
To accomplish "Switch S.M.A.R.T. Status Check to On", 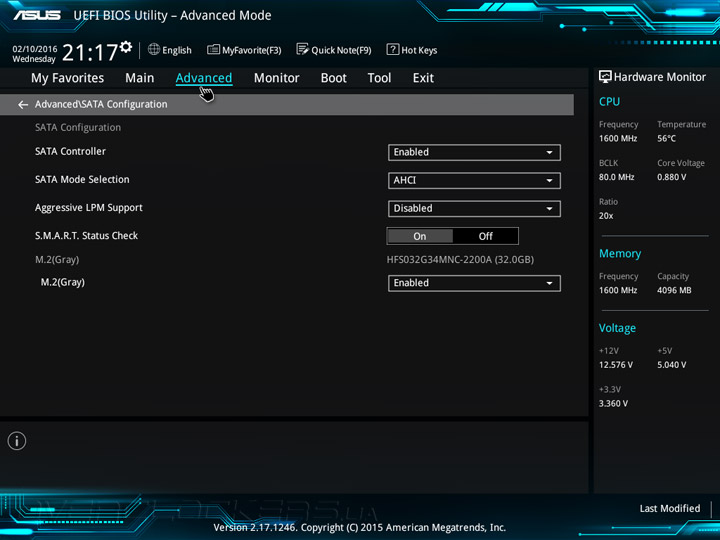I will click(420, 236).
